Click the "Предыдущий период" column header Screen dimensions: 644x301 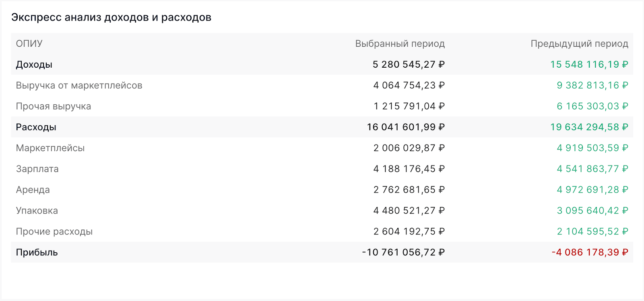pyautogui.click(x=579, y=44)
